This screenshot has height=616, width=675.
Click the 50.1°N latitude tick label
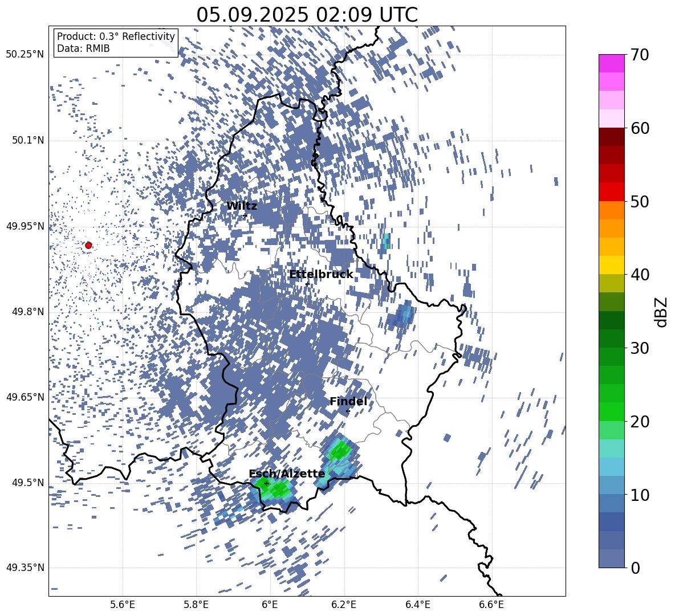pos(27,140)
